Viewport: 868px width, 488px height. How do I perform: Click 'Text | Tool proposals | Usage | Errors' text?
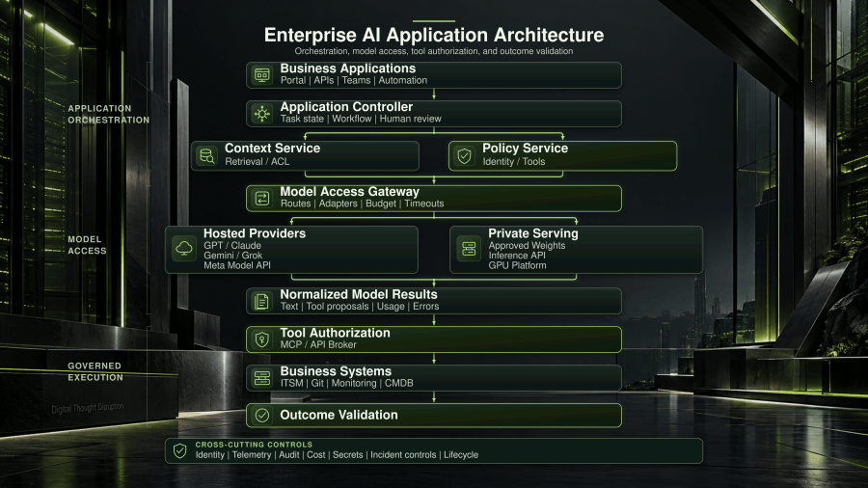[x=360, y=307]
